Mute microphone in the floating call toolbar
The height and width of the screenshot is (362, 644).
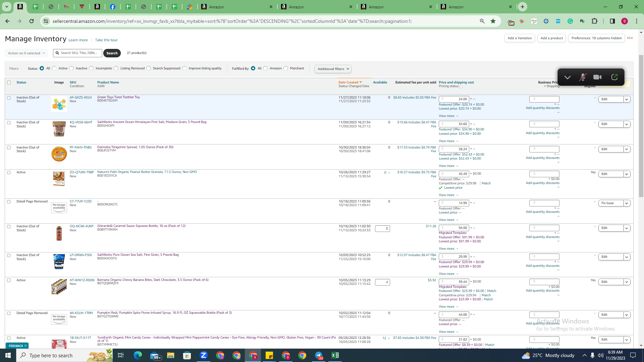pyautogui.click(x=583, y=77)
